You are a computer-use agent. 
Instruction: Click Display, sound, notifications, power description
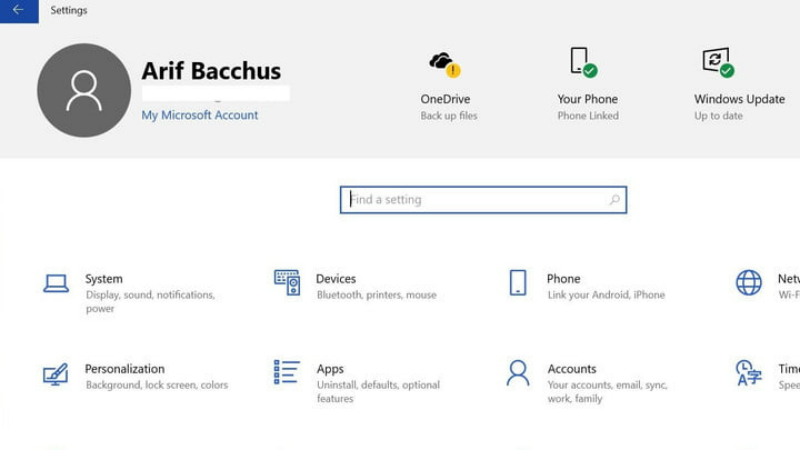(151, 302)
